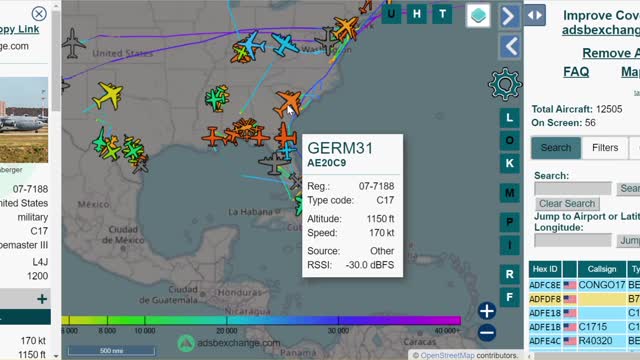Zoom in with the plus button

487,311
